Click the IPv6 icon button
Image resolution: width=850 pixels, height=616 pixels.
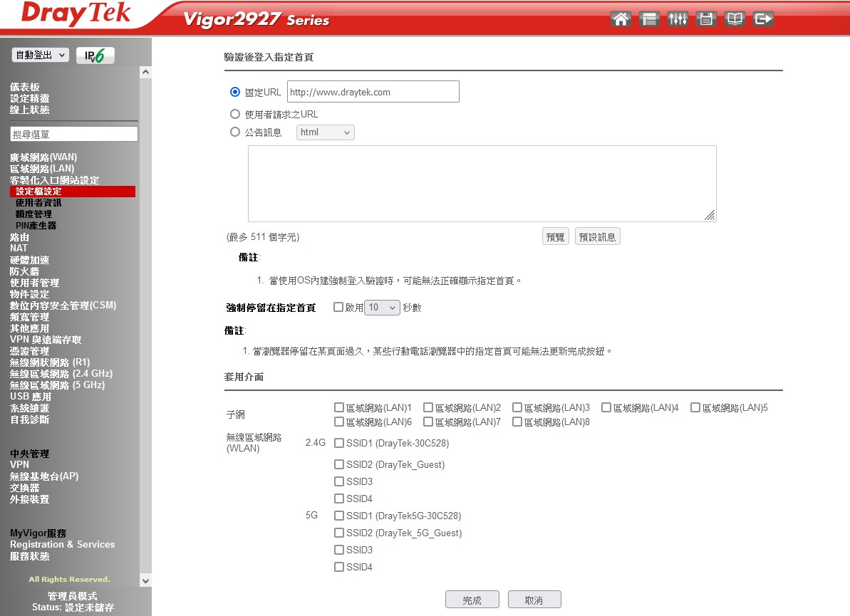tap(95, 56)
